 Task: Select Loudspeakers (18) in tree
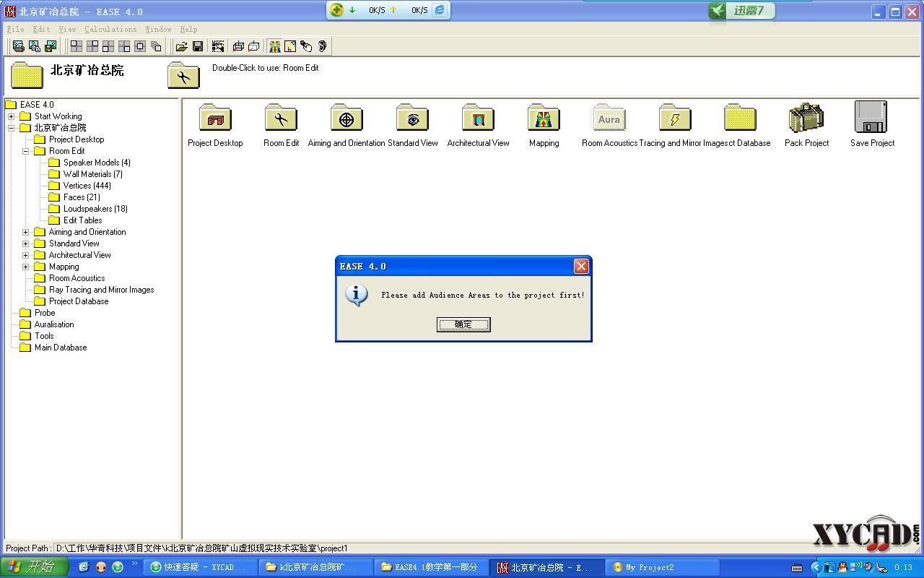pos(95,209)
